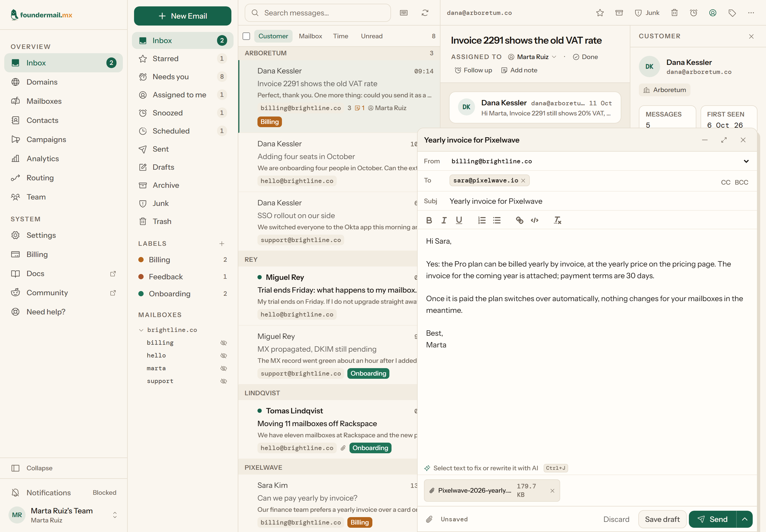Toggle blocked Notifications setting

(64, 493)
